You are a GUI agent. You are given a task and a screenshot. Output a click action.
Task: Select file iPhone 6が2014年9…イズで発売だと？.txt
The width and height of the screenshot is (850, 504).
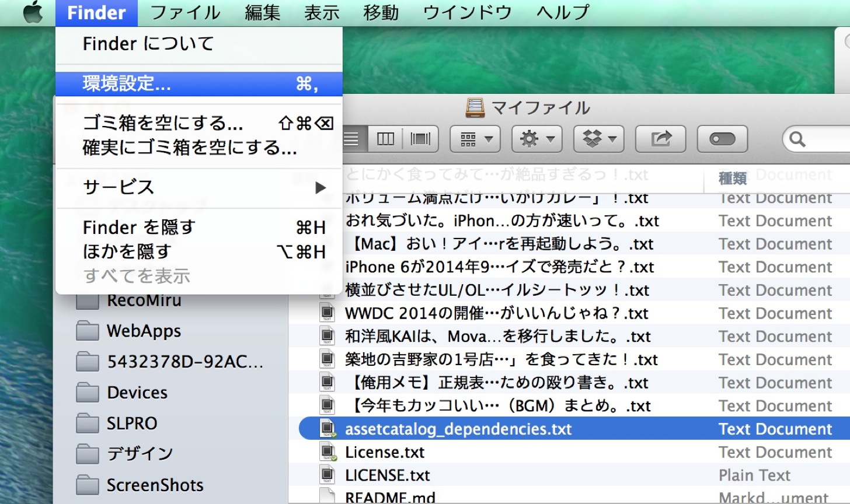[x=500, y=267]
